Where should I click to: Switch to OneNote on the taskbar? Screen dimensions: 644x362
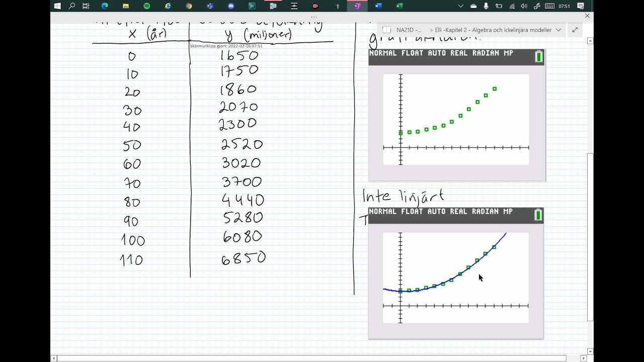357,6
